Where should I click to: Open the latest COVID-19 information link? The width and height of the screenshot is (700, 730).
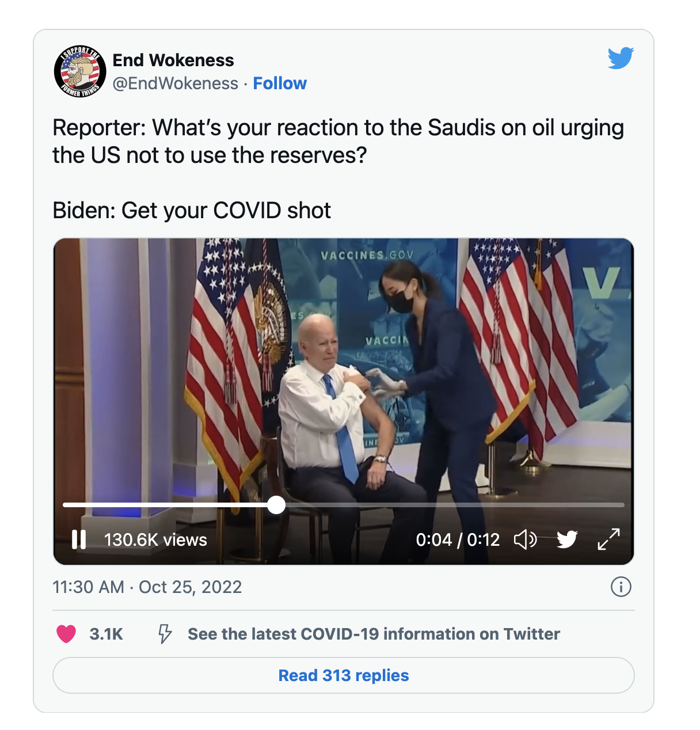click(x=374, y=634)
